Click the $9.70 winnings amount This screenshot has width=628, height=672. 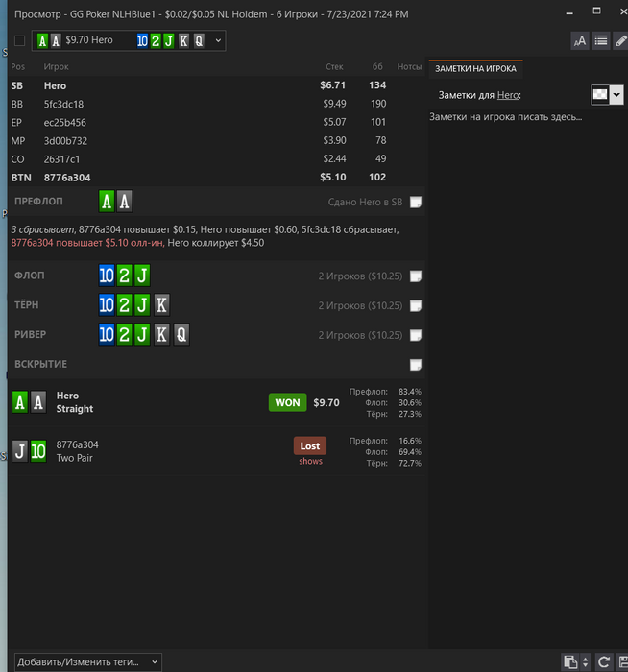[x=326, y=403]
